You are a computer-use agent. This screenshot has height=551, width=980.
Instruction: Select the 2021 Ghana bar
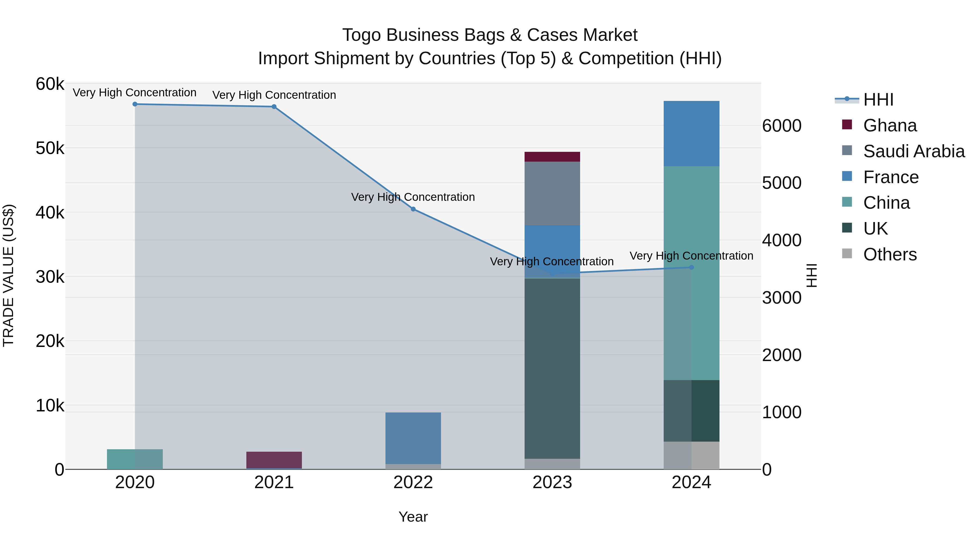point(274,460)
